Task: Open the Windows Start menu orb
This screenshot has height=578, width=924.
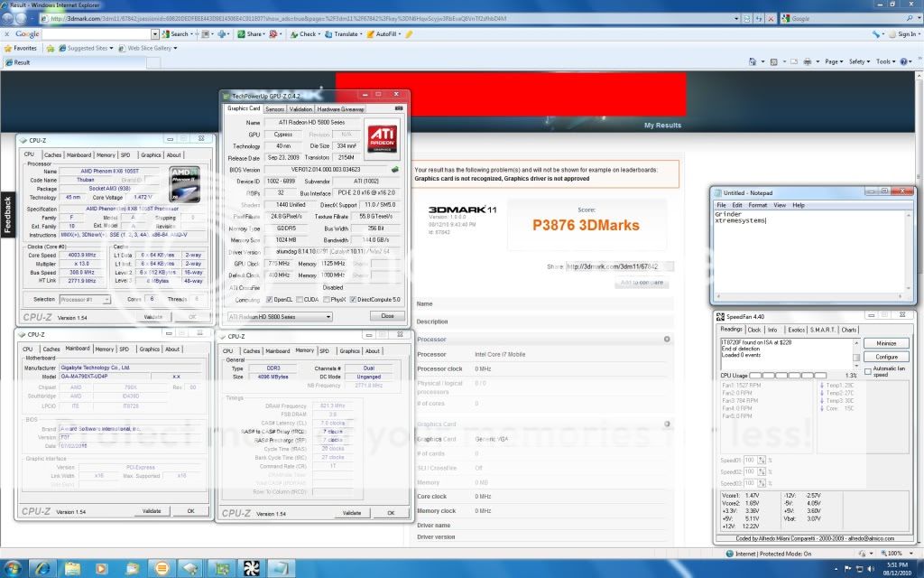Action: pos(14,568)
